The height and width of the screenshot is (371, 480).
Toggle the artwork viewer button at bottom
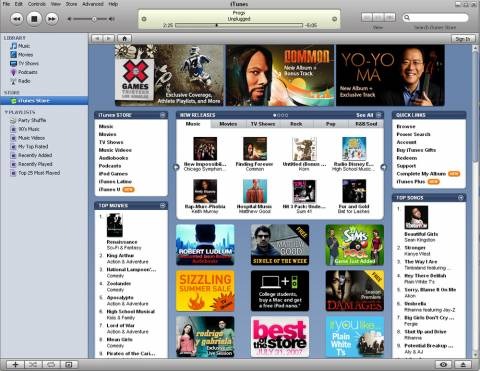(x=69, y=365)
